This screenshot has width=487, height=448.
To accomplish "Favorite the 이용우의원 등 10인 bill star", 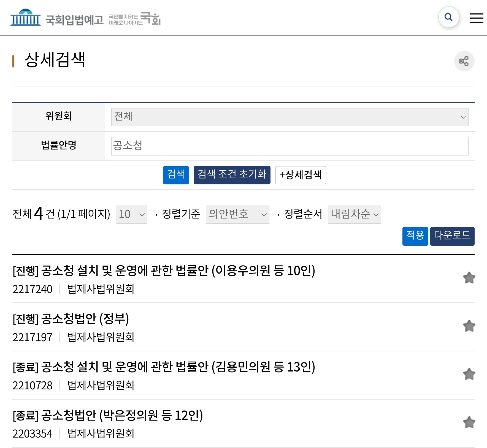I will click(x=469, y=278).
